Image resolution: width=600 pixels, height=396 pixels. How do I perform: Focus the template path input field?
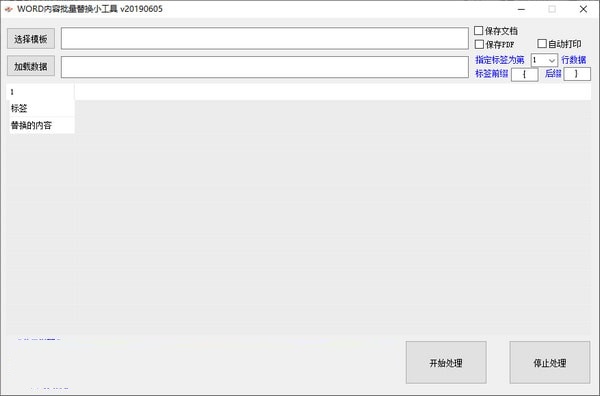point(265,38)
